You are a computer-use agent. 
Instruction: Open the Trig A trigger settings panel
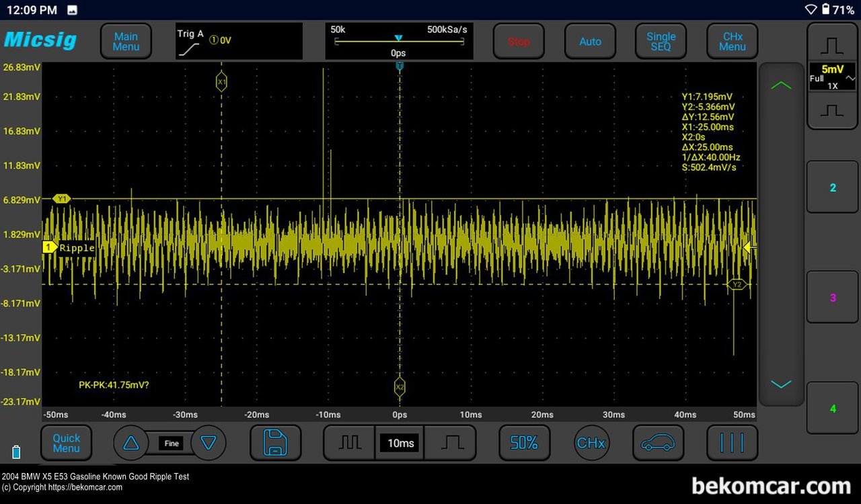click(x=239, y=41)
